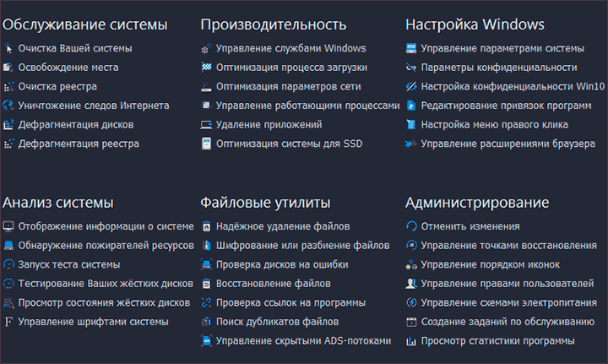The width and height of the screenshot is (608, 364).
Task: Open Освобождение места tool
Action: coord(68,68)
